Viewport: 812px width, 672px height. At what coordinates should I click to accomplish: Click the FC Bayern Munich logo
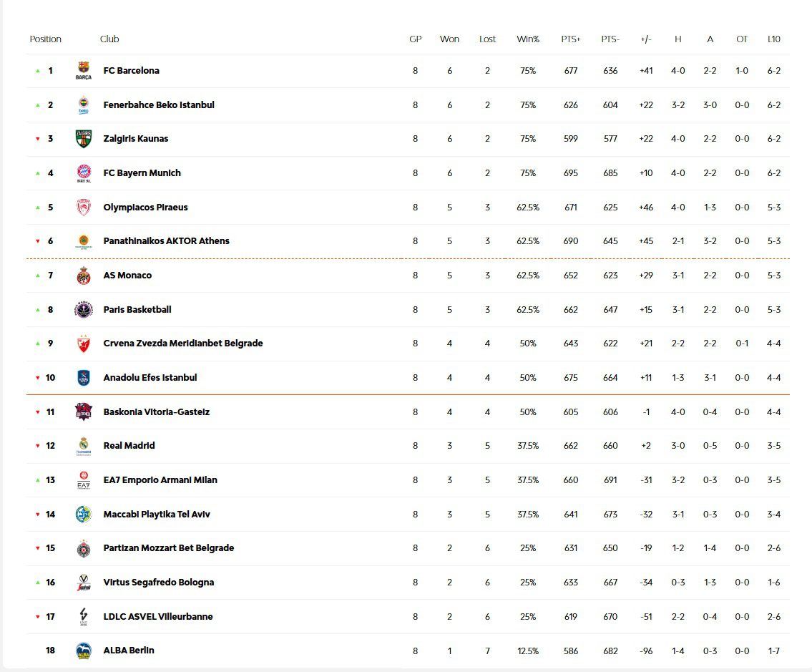pyautogui.click(x=84, y=173)
